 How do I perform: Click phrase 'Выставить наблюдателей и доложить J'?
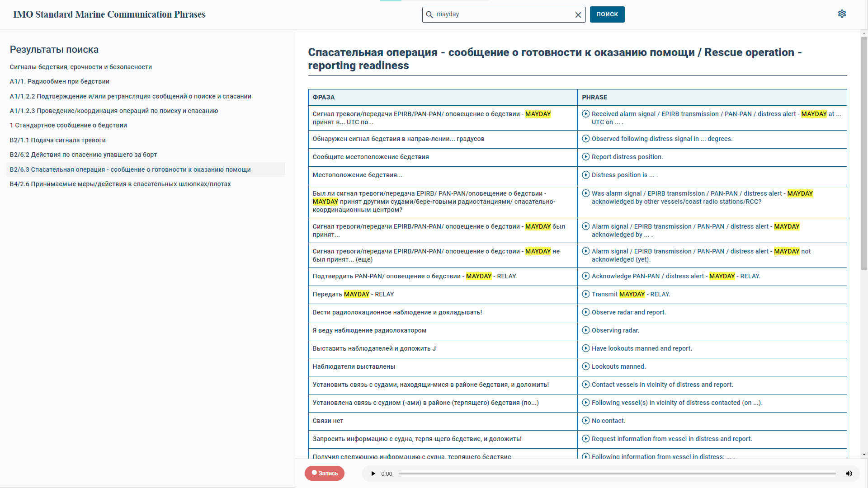pos(374,348)
